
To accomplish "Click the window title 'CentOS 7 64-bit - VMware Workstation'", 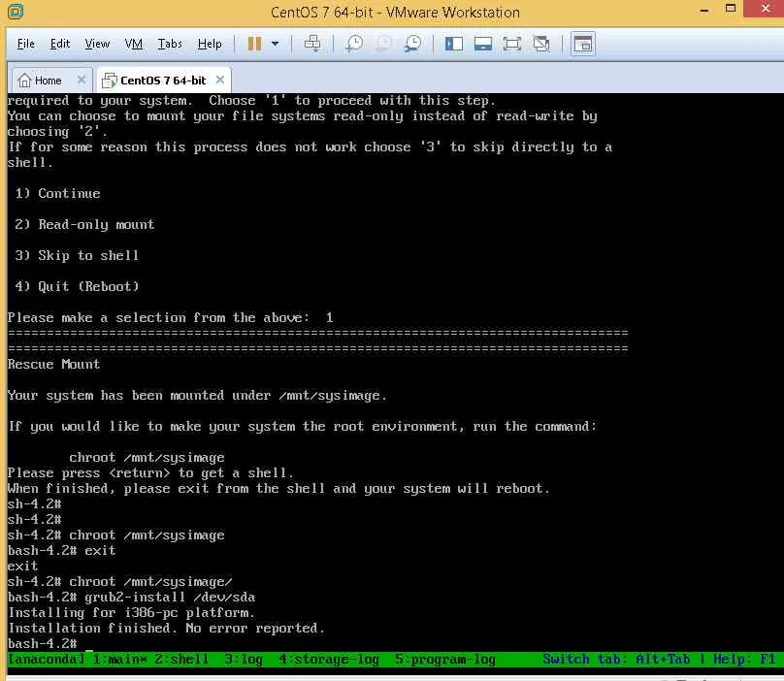I will pos(395,12).
